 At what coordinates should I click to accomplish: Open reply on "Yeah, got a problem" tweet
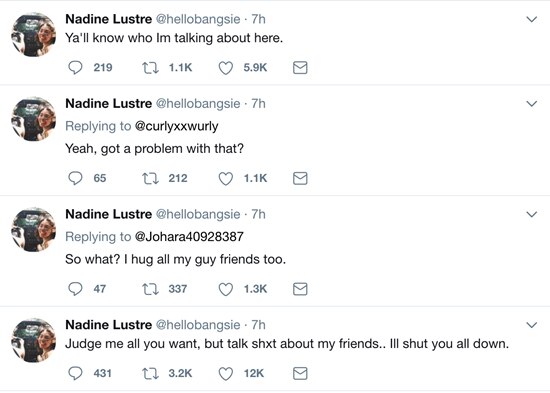coord(75,178)
